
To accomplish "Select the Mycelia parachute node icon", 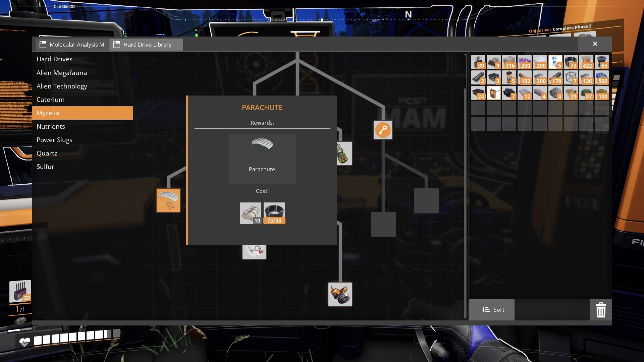I will 168,200.
